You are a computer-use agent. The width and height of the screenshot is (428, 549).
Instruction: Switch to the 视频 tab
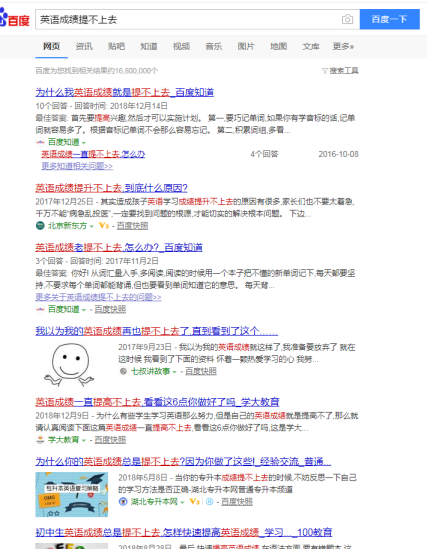point(181,46)
